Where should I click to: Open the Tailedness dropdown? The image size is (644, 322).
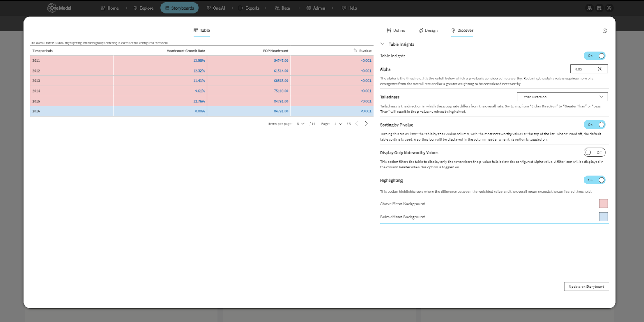[562, 97]
